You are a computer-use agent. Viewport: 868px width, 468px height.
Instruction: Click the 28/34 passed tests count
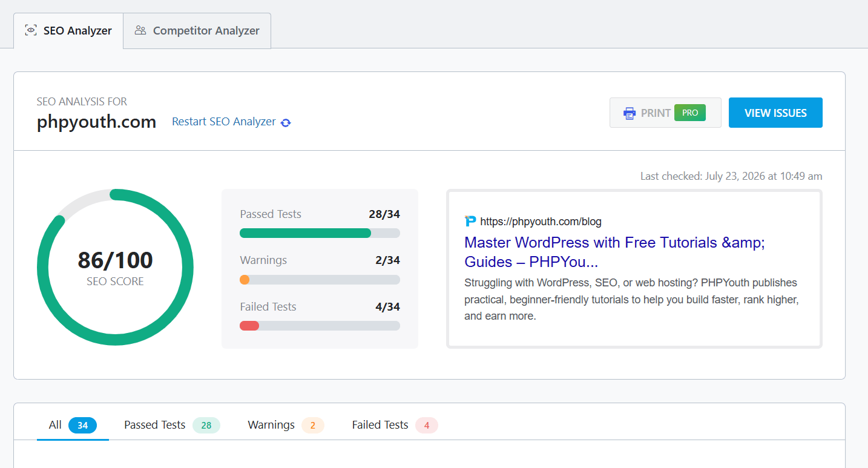tap(384, 214)
